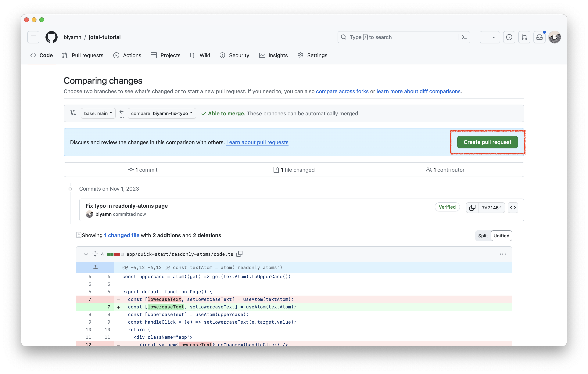The height and width of the screenshot is (374, 588).
Task: Switch to the Wiki tab
Action: click(200, 56)
